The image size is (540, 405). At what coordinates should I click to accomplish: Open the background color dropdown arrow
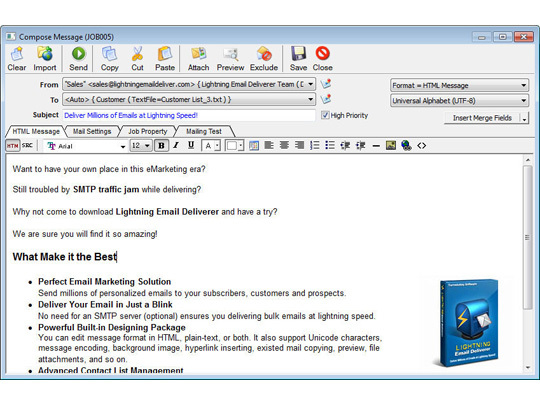click(241, 146)
